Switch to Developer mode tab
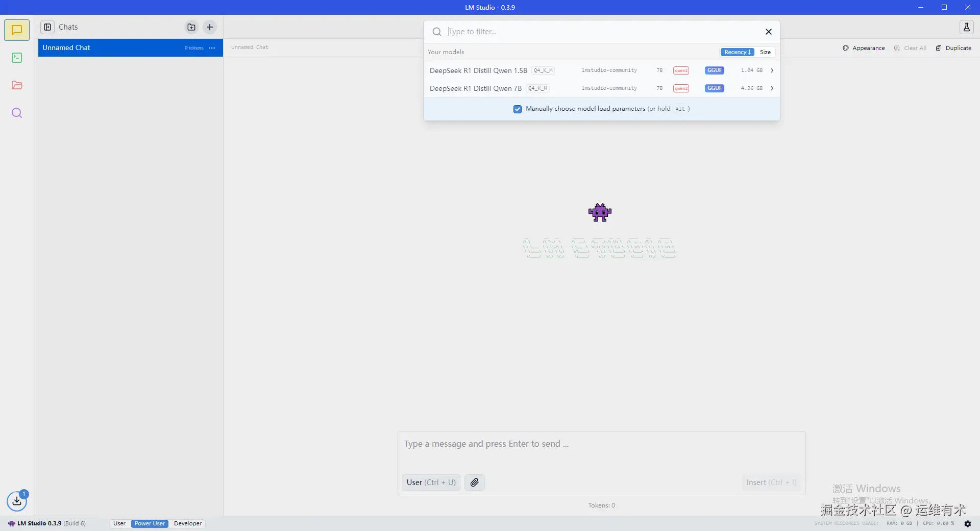The image size is (980, 531). (187, 523)
